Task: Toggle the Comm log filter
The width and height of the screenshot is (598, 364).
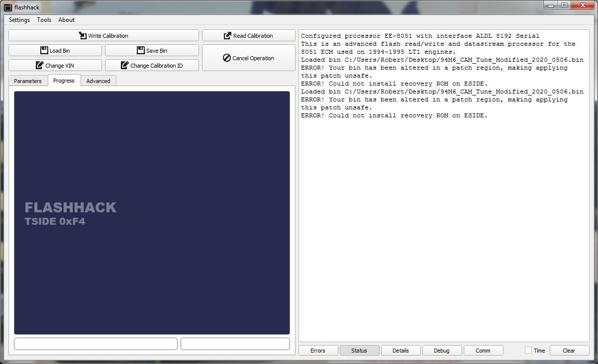Action: pyautogui.click(x=483, y=351)
